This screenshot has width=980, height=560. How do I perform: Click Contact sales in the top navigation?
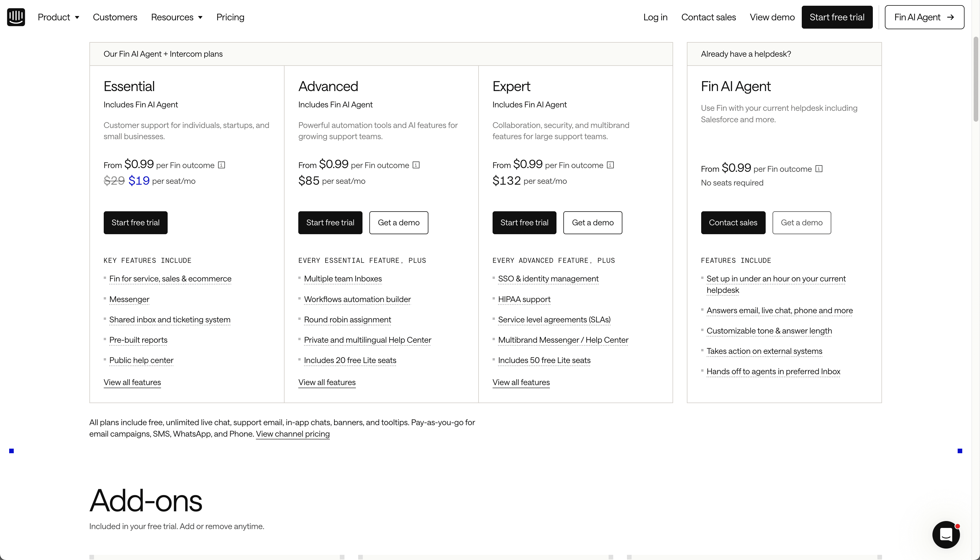pos(709,17)
